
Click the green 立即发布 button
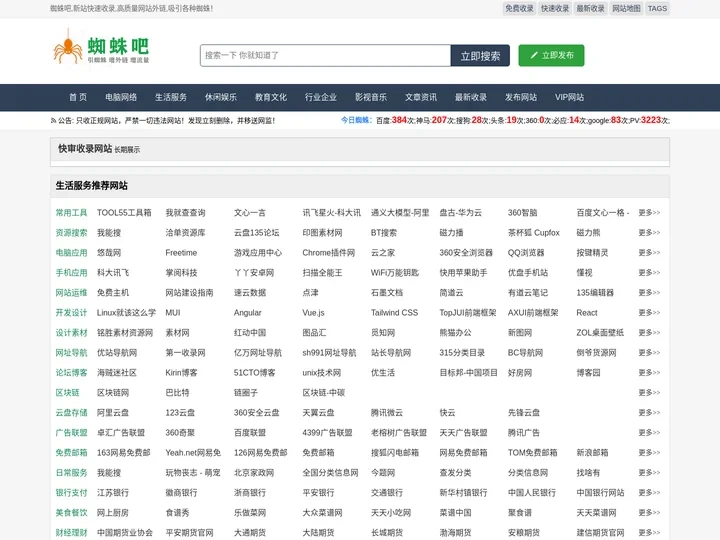[x=551, y=56]
